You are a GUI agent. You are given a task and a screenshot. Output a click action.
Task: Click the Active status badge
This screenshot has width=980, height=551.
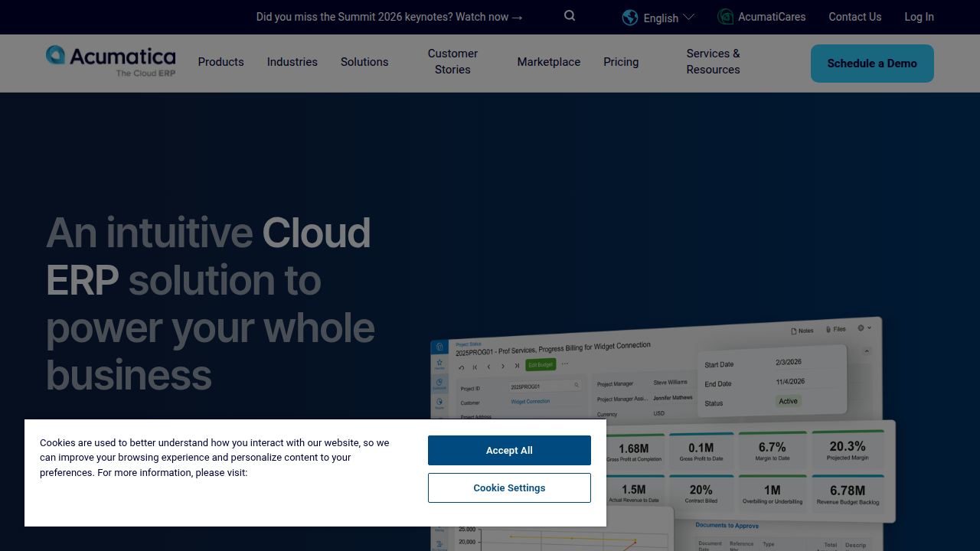pyautogui.click(x=788, y=401)
